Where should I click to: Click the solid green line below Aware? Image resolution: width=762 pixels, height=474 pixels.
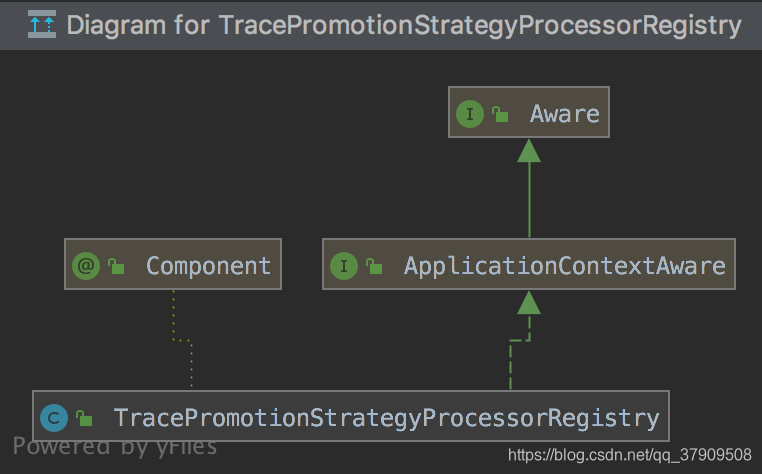529,200
